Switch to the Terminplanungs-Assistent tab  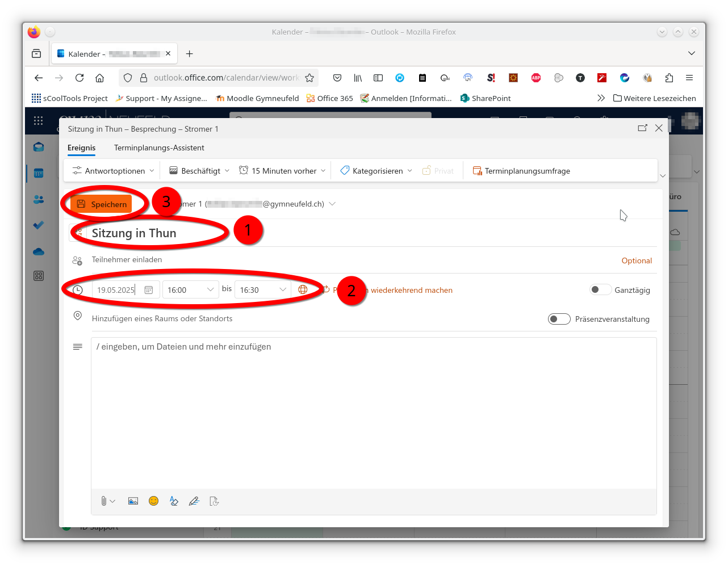tap(159, 148)
